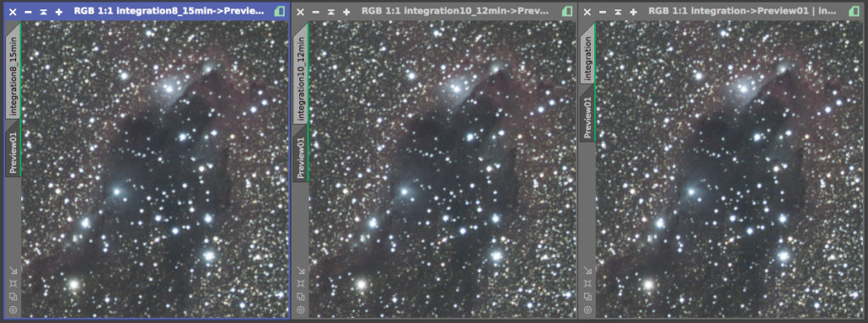Switch to the integration8_15min main view tab
The height and width of the screenshot is (323, 868).
click(x=14, y=72)
